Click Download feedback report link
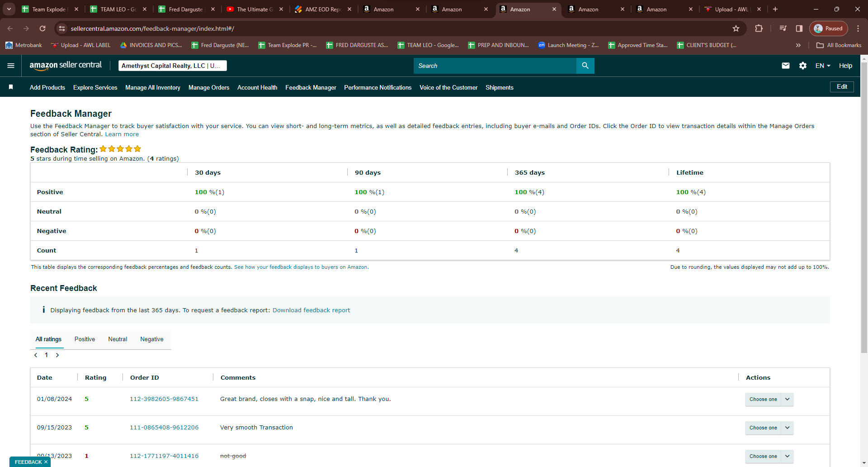This screenshot has width=868, height=467. (x=311, y=310)
